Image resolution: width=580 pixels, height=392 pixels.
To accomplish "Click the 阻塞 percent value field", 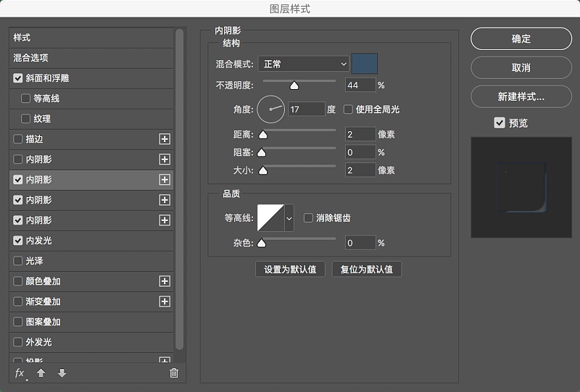I will [x=360, y=152].
